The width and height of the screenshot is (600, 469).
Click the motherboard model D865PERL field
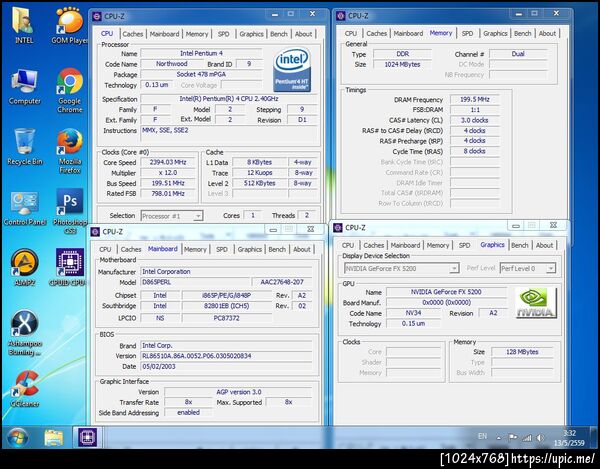(195, 282)
